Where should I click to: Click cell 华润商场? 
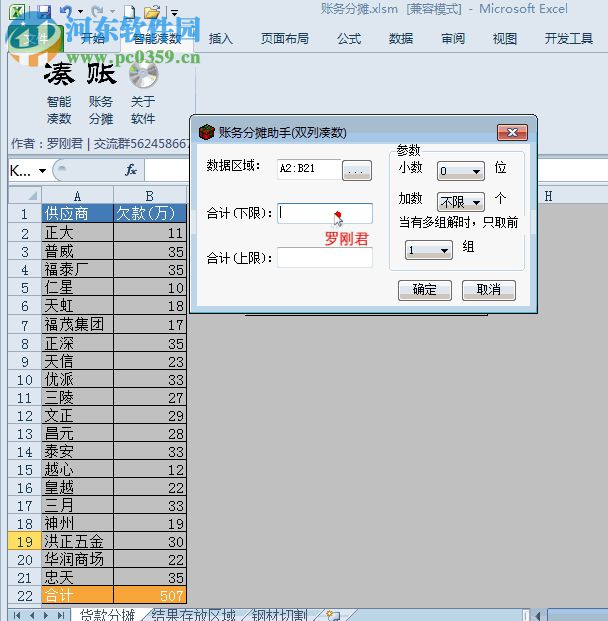77,560
